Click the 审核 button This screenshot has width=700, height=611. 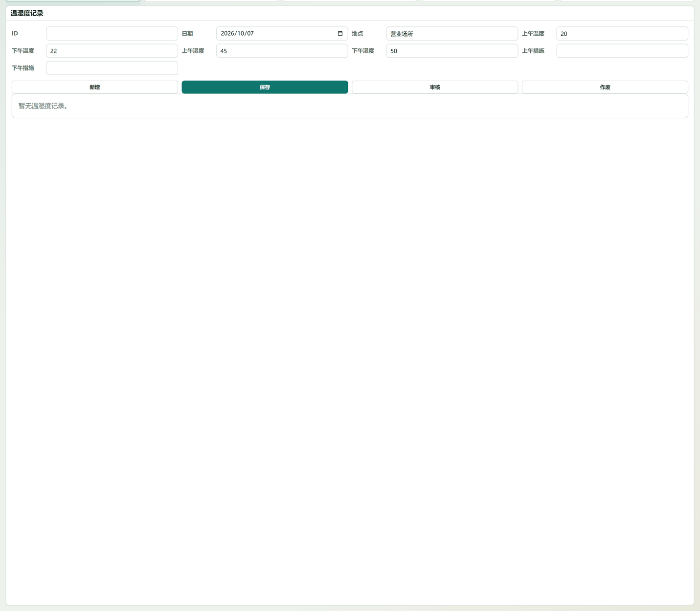pyautogui.click(x=435, y=87)
